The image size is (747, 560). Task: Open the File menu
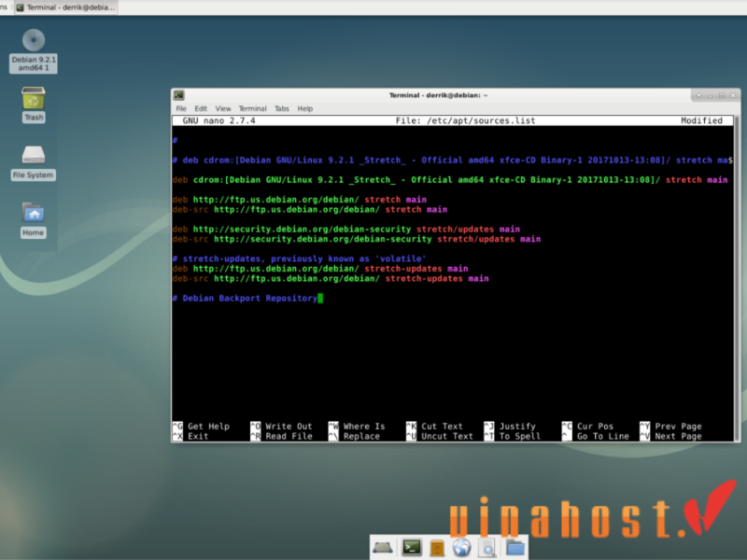[x=181, y=108]
